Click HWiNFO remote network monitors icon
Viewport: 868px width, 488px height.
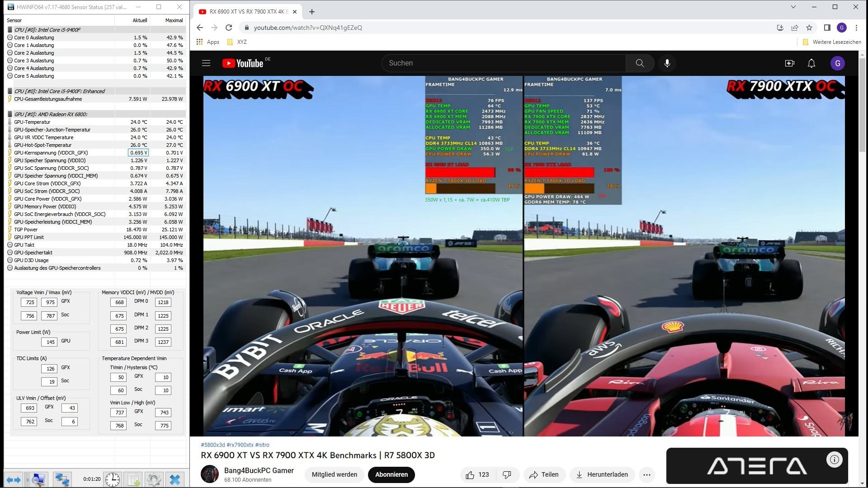61,479
